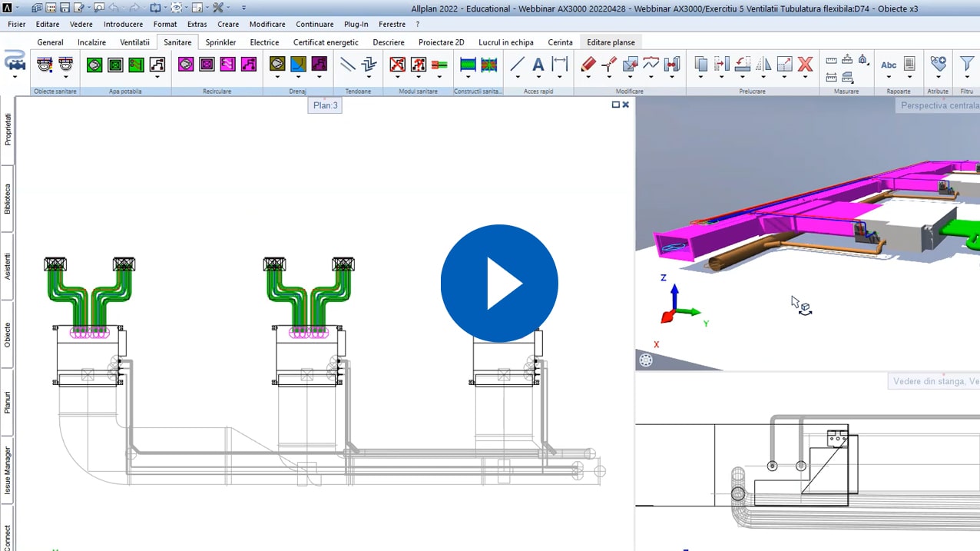Expand the quick access toolbar customize arrow
This screenshot has height=551, width=980.
pos(244,8)
